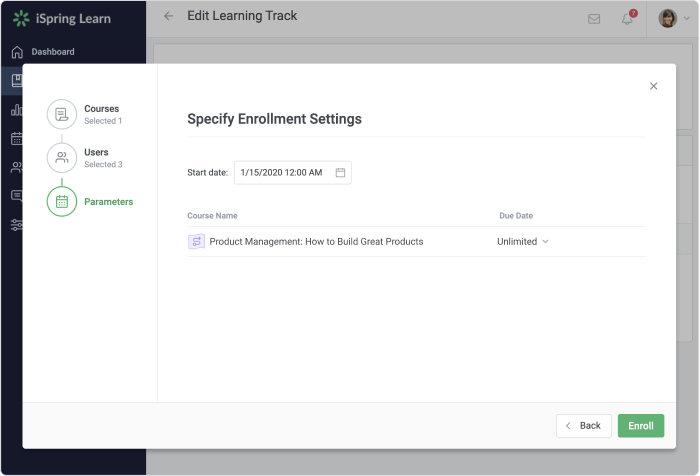Click the green Enroll button

pos(641,426)
